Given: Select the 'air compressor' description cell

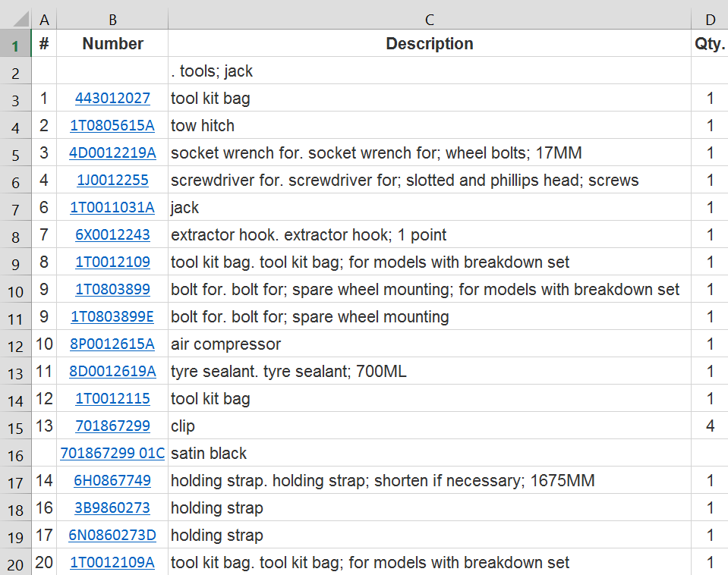Looking at the screenshot, I should click(430, 344).
